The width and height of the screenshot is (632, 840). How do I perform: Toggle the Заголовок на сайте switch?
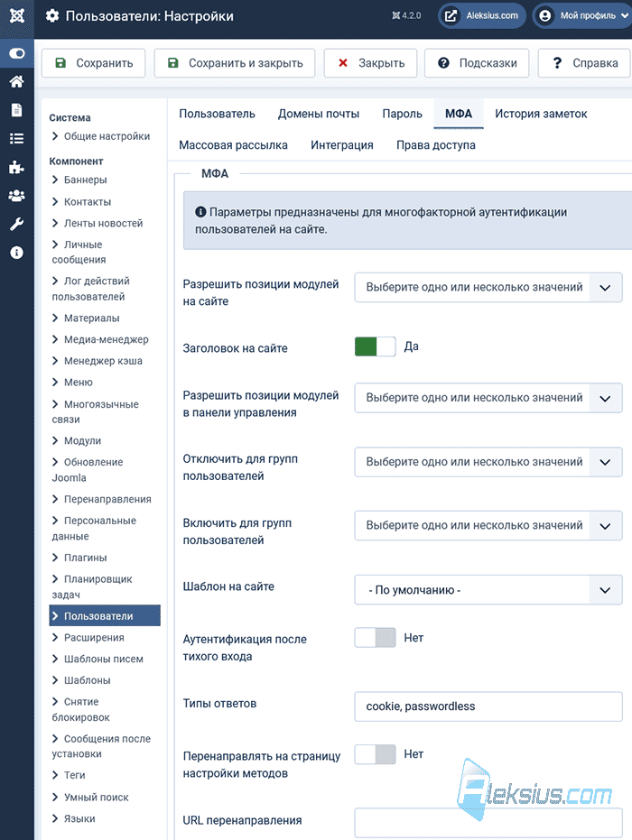tap(376, 346)
